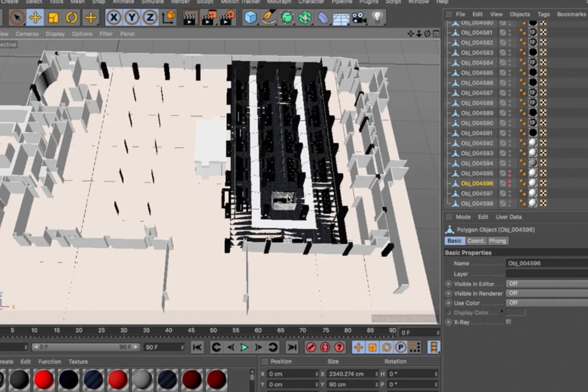This screenshot has width=588, height=392.
Task: Click the UVW checker tag on Obj_004586
Action: pos(543,83)
